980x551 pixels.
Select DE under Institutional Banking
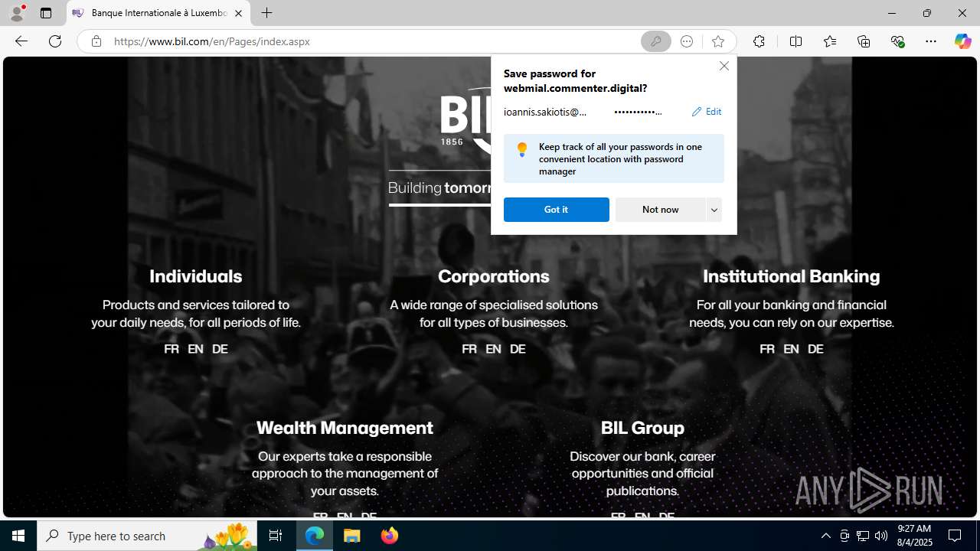[815, 349]
